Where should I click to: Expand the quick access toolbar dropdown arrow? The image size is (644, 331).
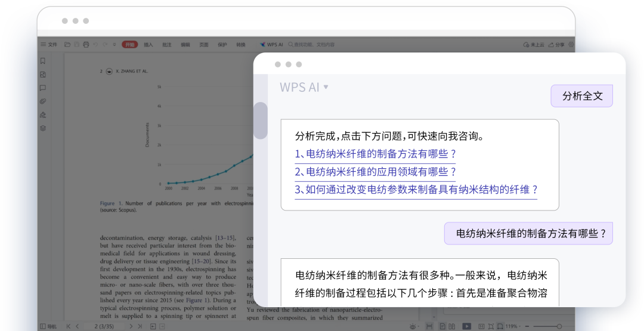pos(114,44)
